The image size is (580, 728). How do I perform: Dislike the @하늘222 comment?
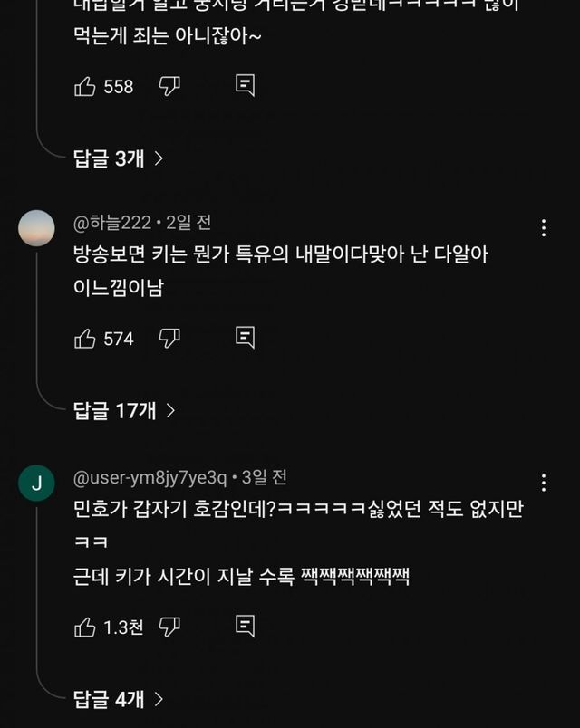169,339
